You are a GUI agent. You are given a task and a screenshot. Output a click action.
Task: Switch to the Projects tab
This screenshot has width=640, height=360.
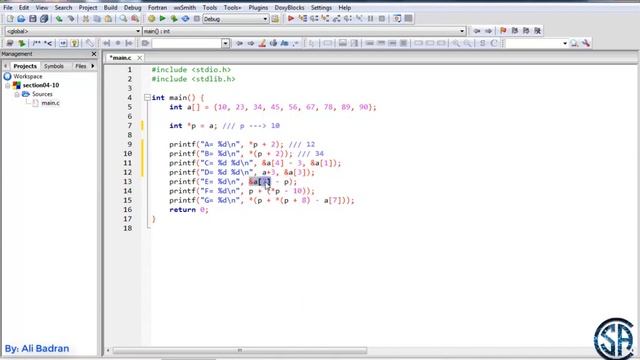pos(25,66)
